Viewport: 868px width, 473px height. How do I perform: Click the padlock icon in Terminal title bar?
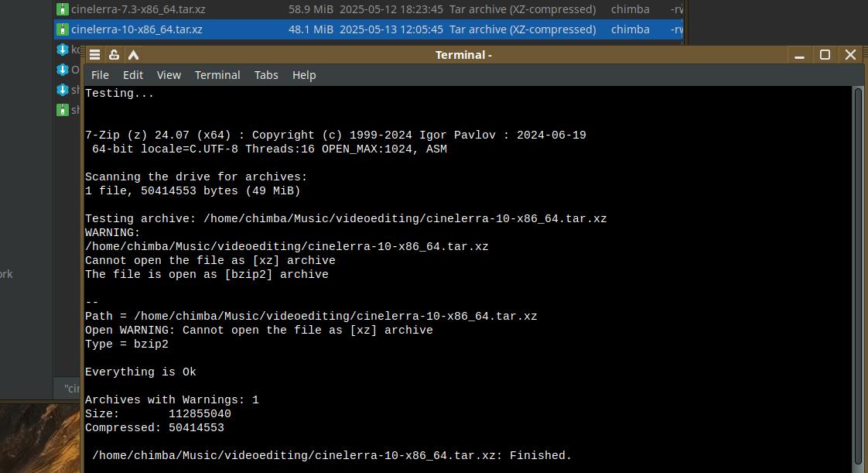coord(114,55)
